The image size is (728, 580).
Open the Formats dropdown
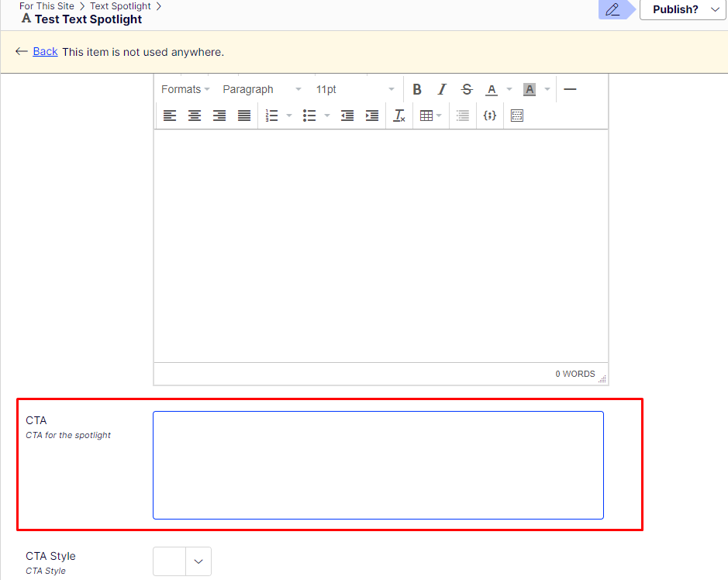pyautogui.click(x=185, y=90)
